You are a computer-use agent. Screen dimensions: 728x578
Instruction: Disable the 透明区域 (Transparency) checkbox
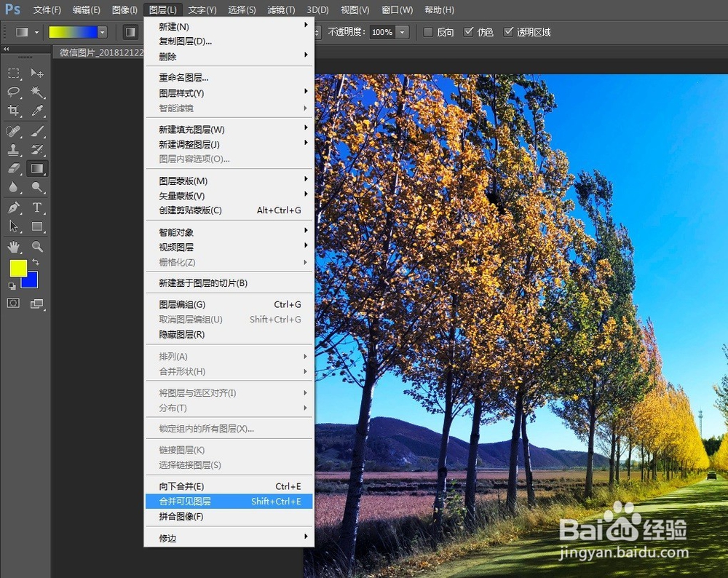pos(509,32)
